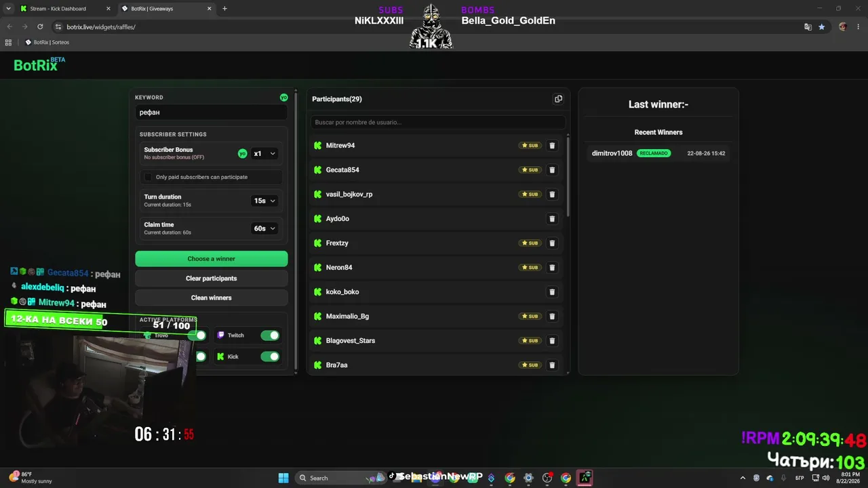Toggle the Trovo platform switch
The image size is (868, 488).
coord(196,335)
